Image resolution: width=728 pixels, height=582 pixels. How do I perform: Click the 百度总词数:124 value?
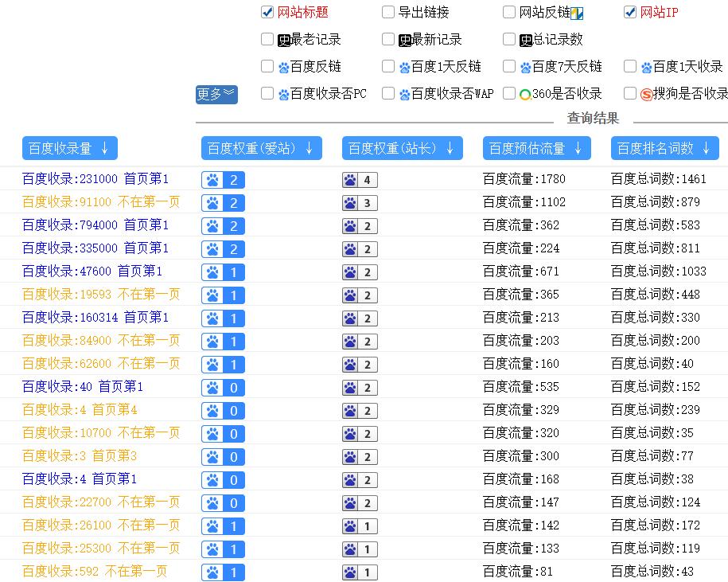coord(655,502)
